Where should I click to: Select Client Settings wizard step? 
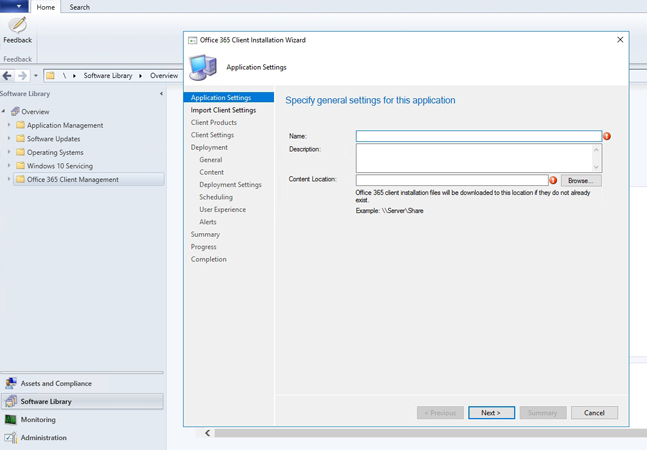coord(212,135)
